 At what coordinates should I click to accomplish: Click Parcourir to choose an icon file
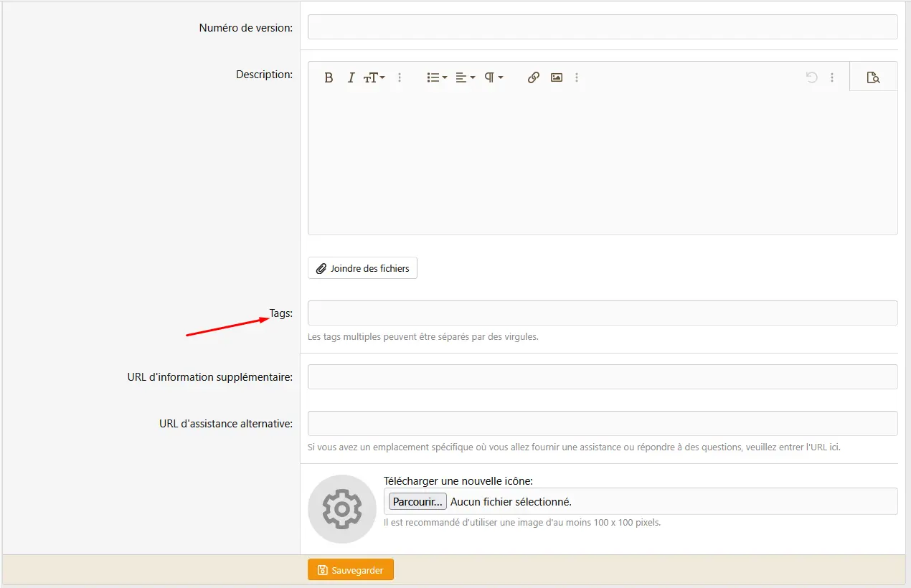(x=417, y=502)
